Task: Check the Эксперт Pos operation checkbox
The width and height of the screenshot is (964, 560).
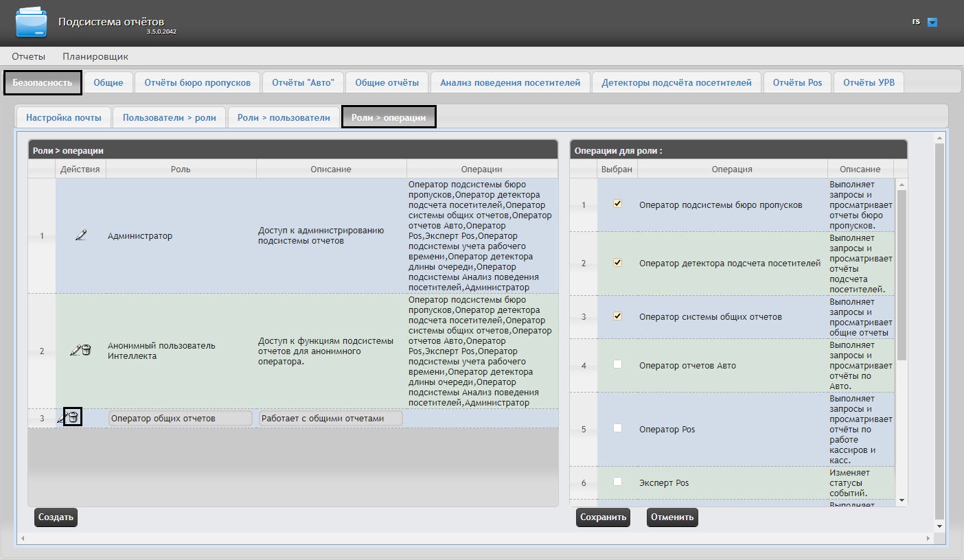Action: click(617, 482)
